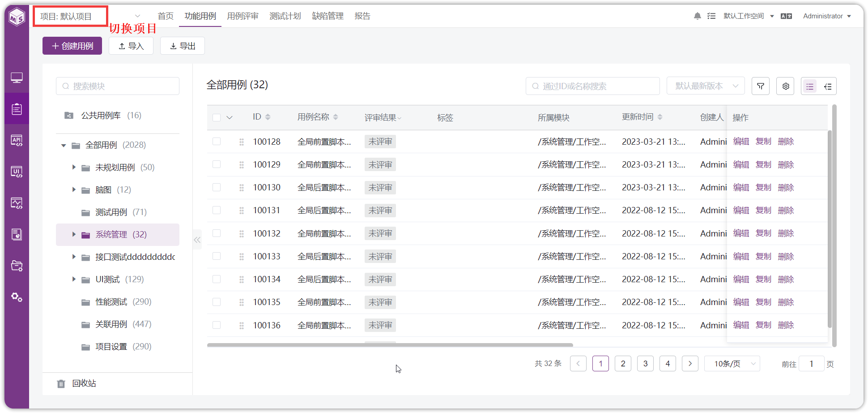Viewport: 868px width, 413px height.
Task: Open workstation monitor icon in sidebar
Action: 17,78
